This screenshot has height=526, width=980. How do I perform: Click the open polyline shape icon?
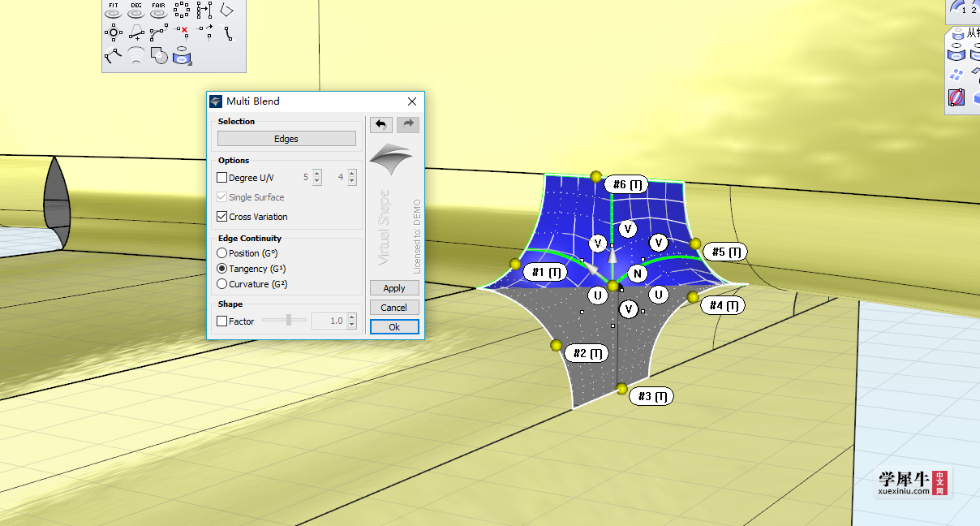pos(228,10)
